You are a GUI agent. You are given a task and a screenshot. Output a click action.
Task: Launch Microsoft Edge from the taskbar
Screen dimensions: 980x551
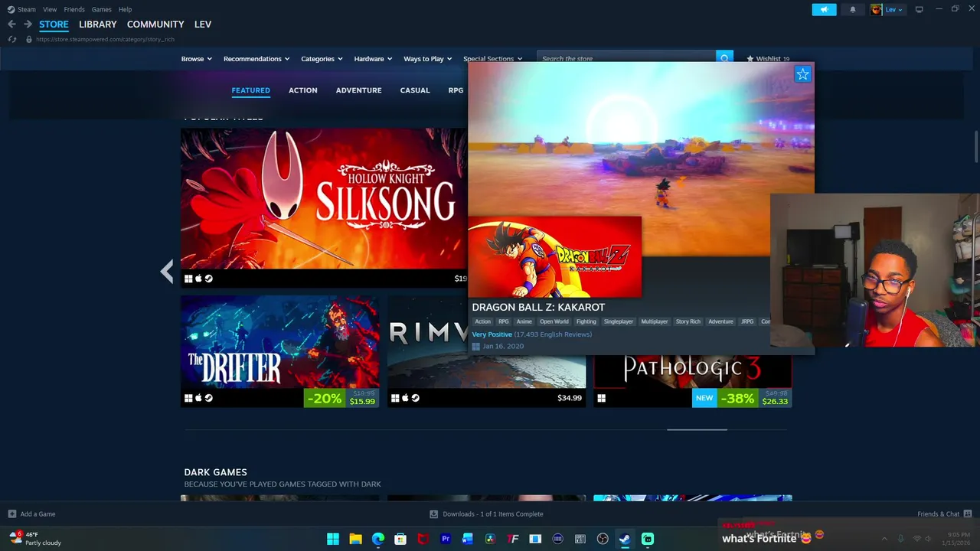pos(378,539)
